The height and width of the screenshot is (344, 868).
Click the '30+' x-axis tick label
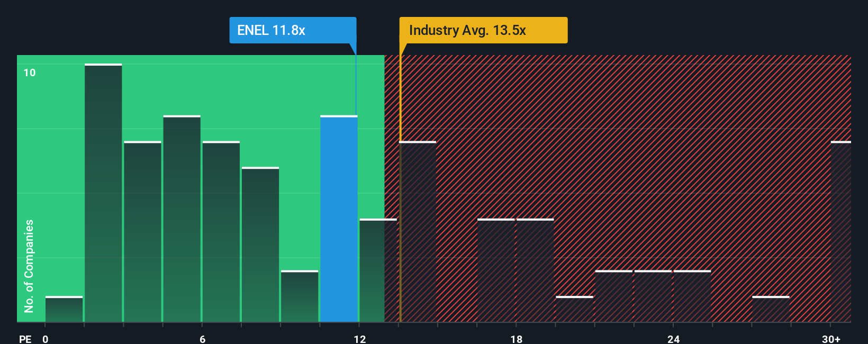(x=831, y=339)
